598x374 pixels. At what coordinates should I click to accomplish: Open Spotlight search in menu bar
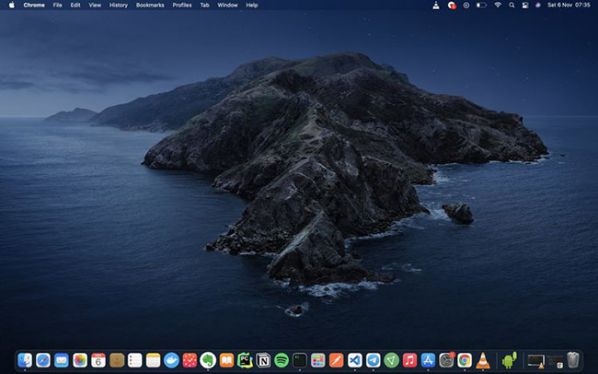coord(511,5)
